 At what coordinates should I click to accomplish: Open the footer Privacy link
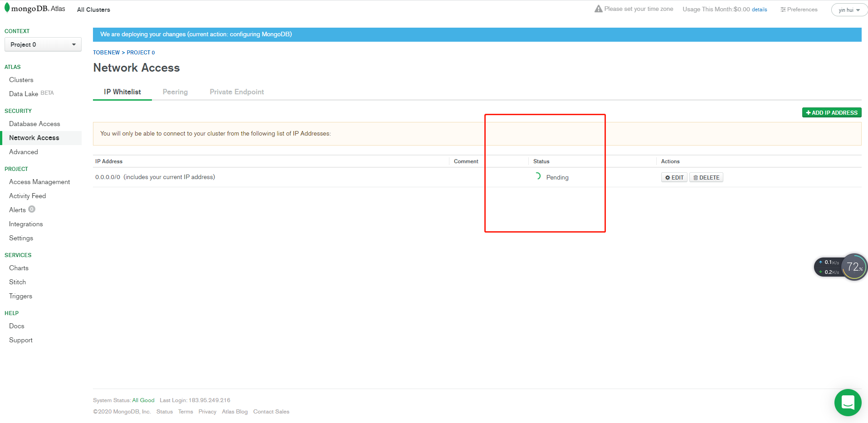click(207, 412)
